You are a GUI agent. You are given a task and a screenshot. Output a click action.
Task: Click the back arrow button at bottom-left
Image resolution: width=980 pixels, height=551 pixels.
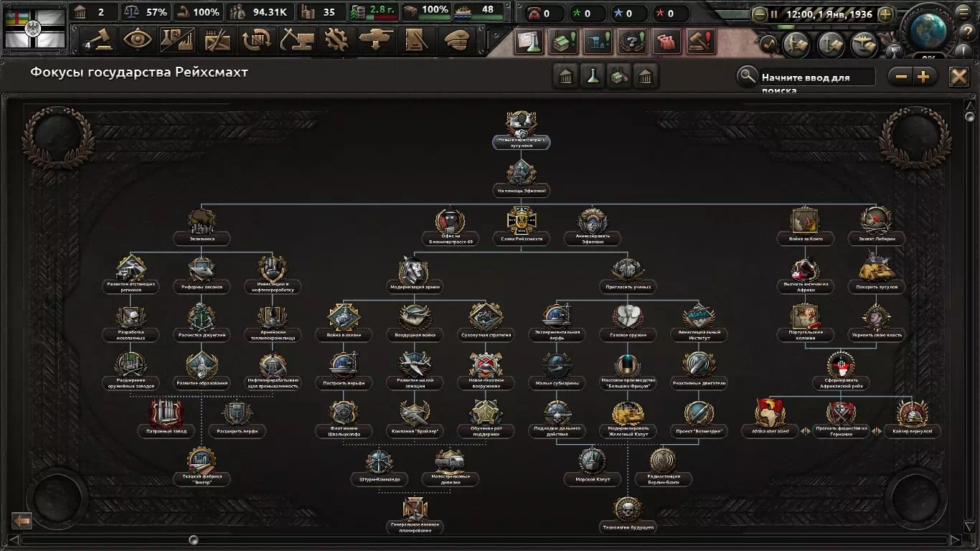coord(22,520)
